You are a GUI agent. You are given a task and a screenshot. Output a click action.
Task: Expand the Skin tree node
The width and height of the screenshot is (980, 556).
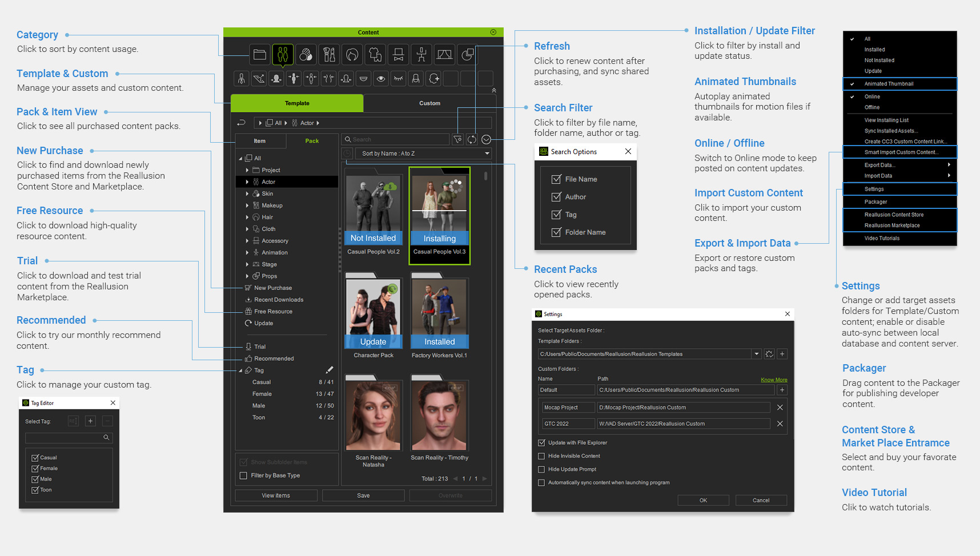[247, 194]
